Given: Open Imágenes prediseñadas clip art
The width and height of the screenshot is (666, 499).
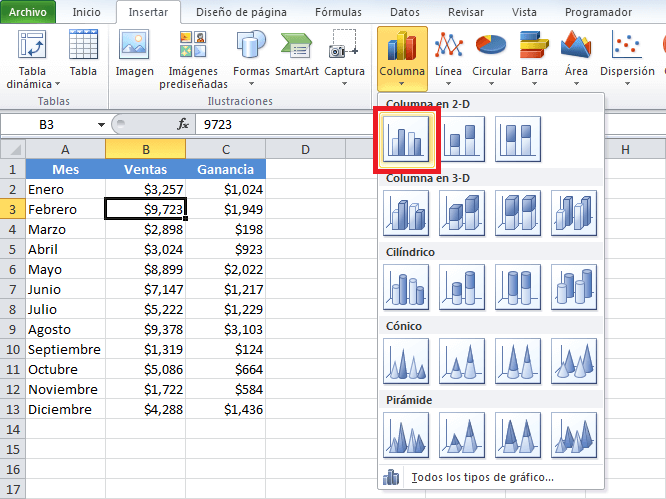Looking at the screenshot, I should coord(193,59).
